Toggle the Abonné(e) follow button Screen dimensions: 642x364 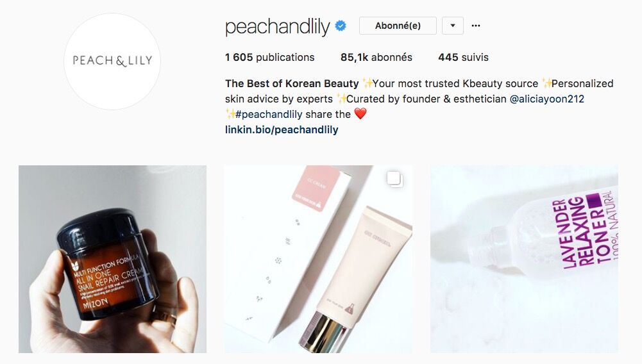(398, 26)
